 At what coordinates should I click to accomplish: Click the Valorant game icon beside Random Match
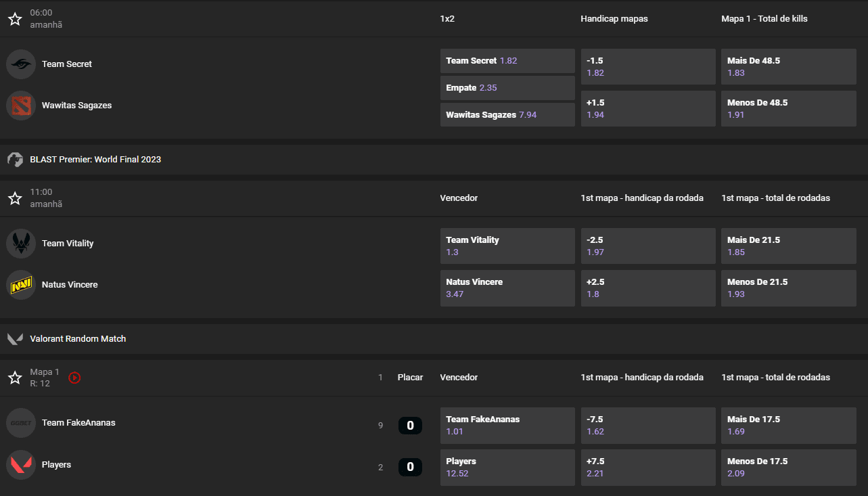coord(15,339)
